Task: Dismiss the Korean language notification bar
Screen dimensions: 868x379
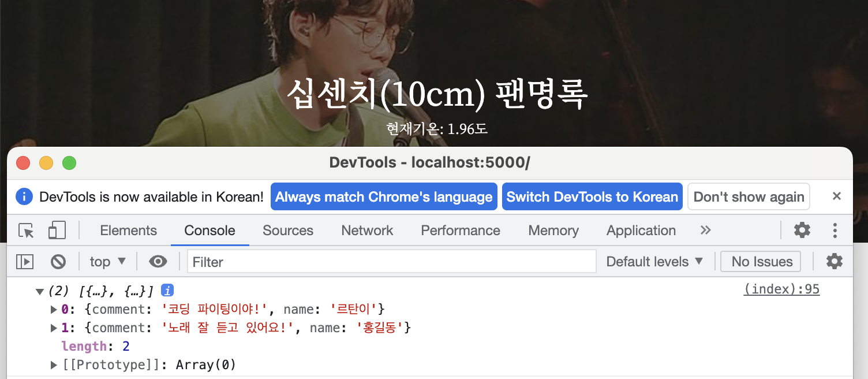Action: pyautogui.click(x=836, y=196)
